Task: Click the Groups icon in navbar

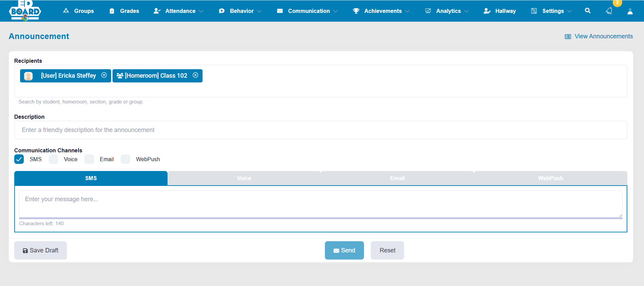Action: 66,11
